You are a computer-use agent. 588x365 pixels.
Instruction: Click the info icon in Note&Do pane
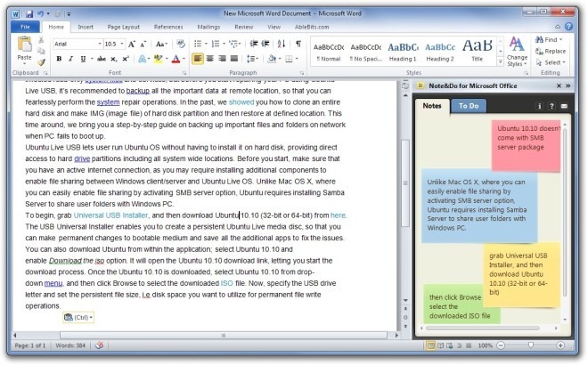(x=540, y=106)
